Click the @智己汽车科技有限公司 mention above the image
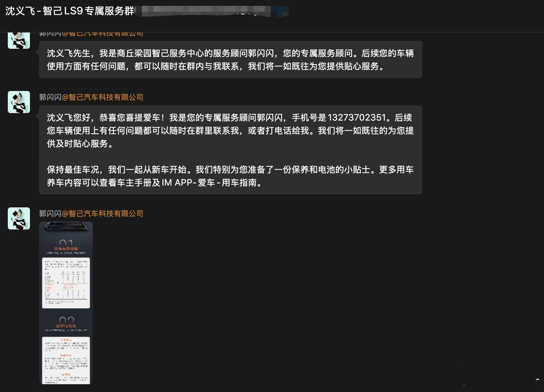 tap(105, 214)
